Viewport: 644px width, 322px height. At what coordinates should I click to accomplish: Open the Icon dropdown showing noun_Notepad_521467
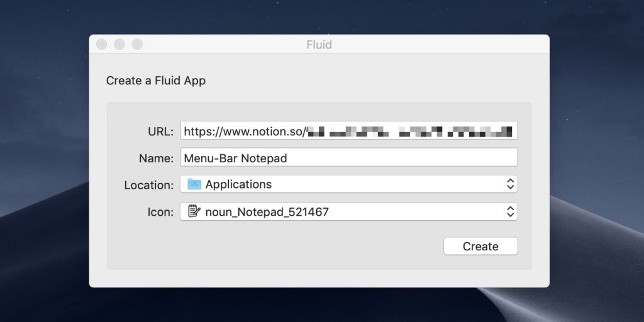pos(348,211)
